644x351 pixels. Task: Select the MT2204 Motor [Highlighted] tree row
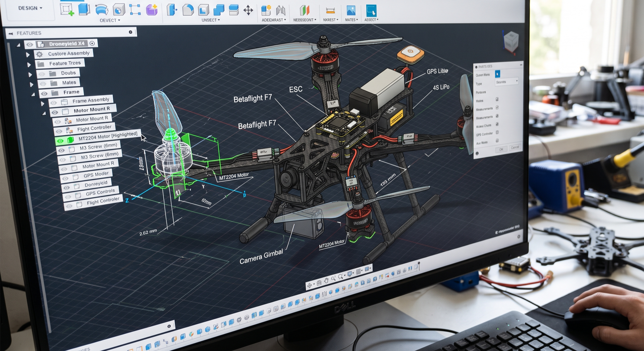(x=98, y=137)
